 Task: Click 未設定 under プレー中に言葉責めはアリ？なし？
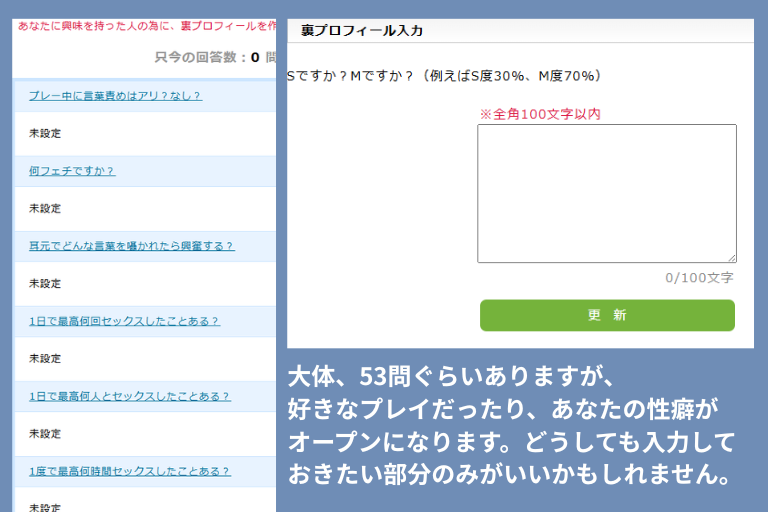pyautogui.click(x=45, y=133)
